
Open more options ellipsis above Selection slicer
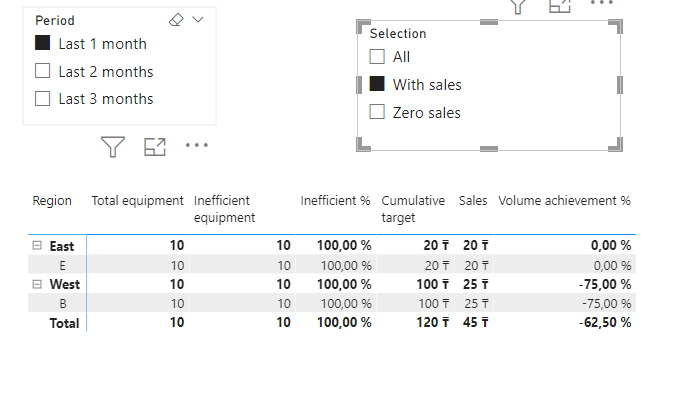pyautogui.click(x=602, y=2)
